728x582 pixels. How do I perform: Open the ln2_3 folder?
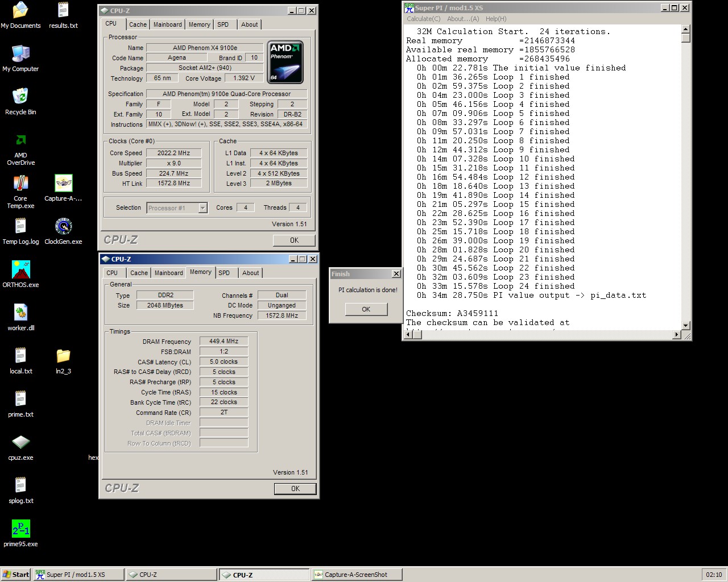[x=63, y=361]
